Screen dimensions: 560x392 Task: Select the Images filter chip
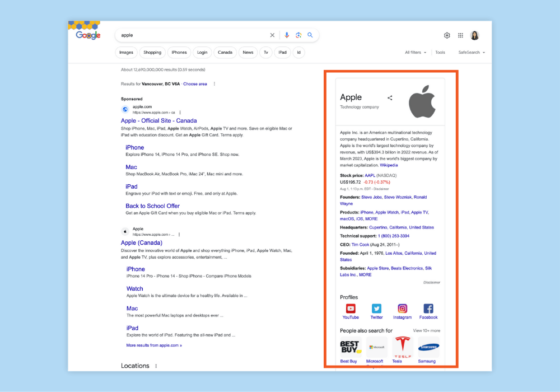click(x=127, y=53)
